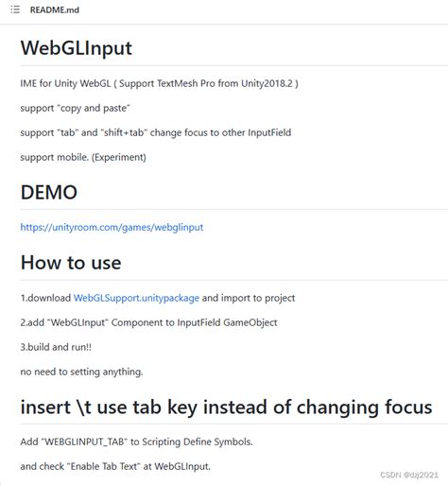Click the WebGLInput main heading
The height and width of the screenshot is (485, 448).
77,48
